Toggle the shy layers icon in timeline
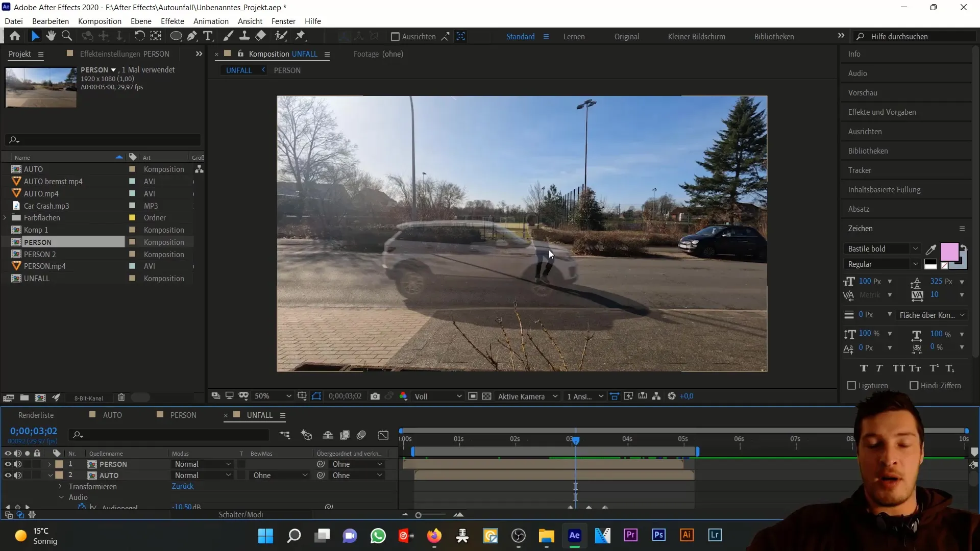 328,435
